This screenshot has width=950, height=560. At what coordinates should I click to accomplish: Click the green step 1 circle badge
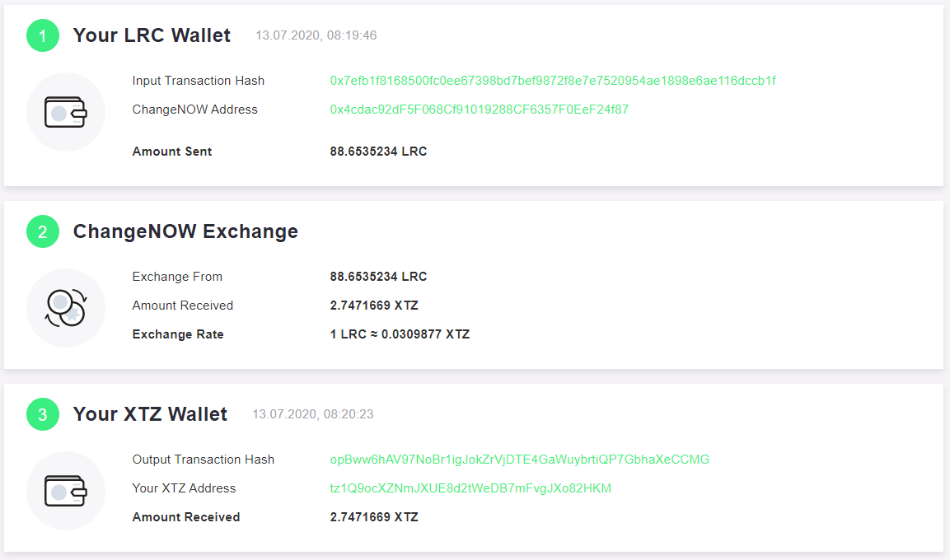[42, 35]
